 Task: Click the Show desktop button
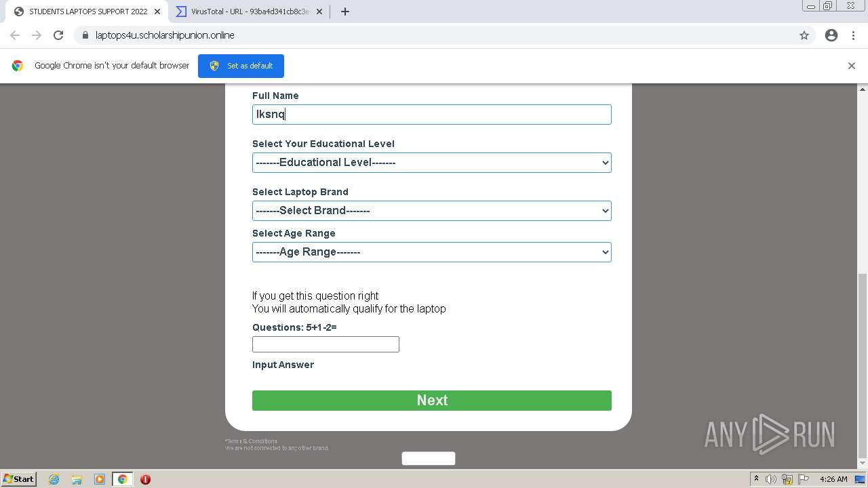861,479
